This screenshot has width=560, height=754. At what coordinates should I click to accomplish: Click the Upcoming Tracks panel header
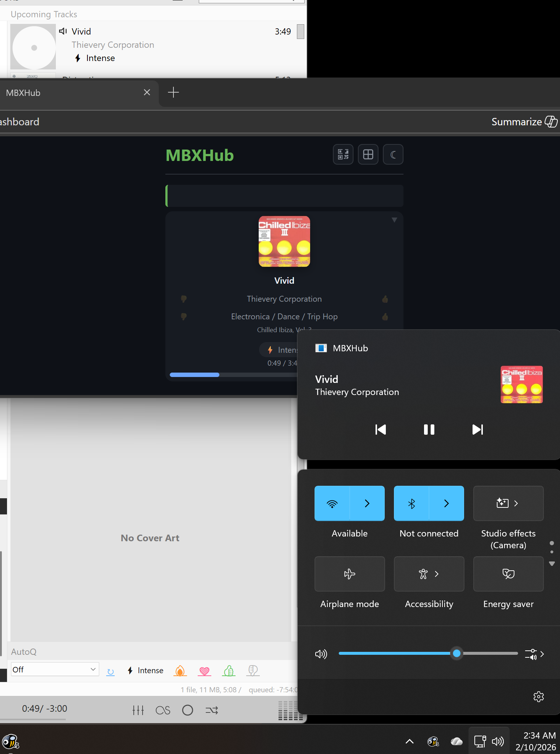tap(44, 14)
